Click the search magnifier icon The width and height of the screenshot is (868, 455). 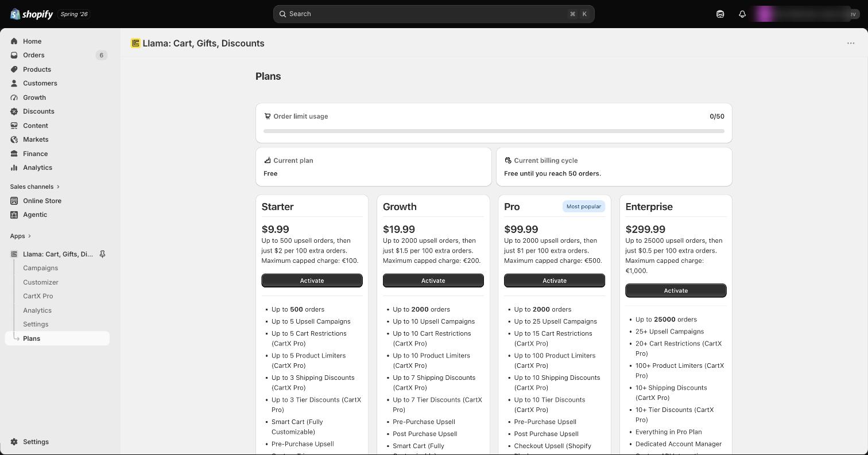[x=283, y=14]
